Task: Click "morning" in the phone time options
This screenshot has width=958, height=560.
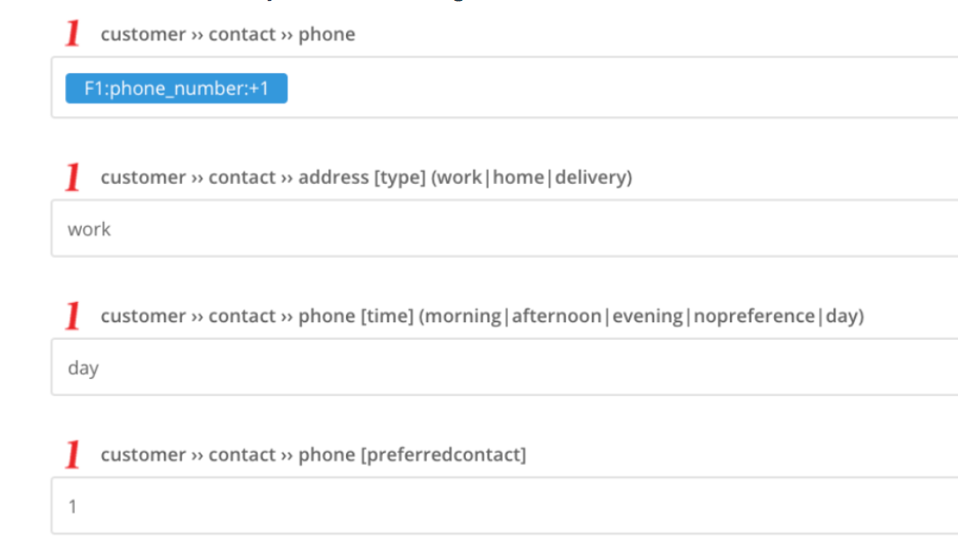Action: click(x=462, y=316)
